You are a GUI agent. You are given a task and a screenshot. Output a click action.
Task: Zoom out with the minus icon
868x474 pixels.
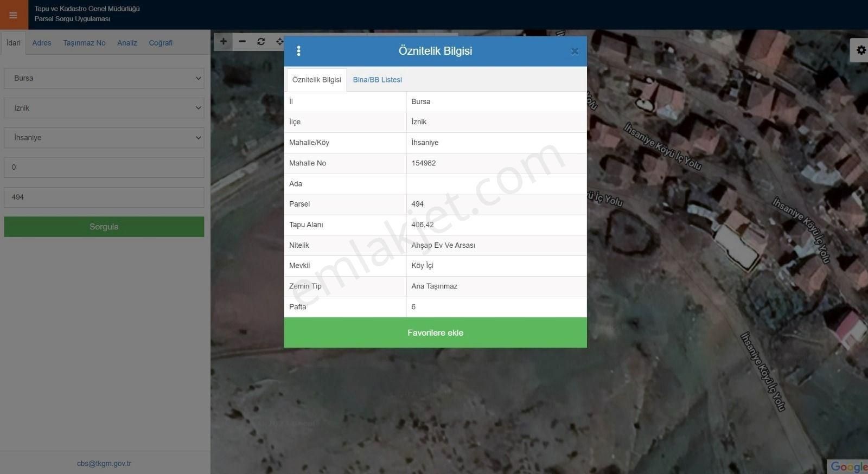242,42
